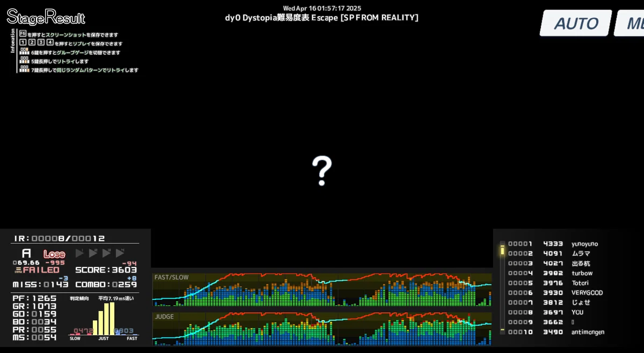The width and height of the screenshot is (644, 353).
Task: Click the -94 score difference value
Action: click(129, 263)
